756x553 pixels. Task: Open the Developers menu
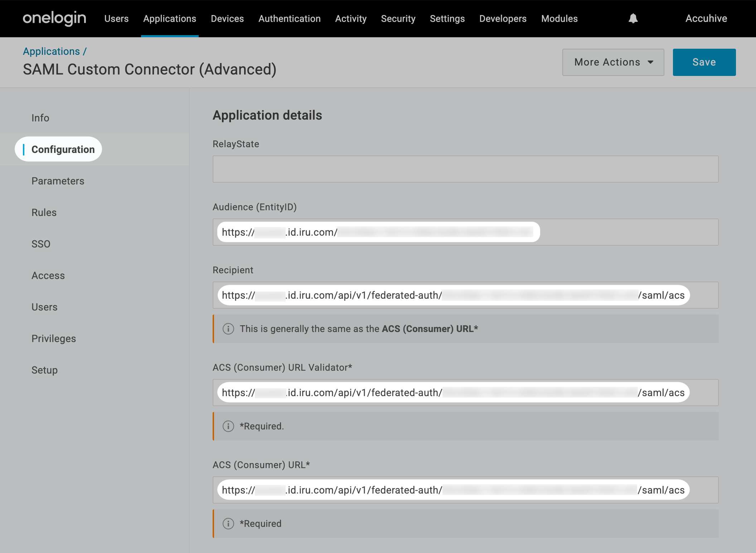pos(503,19)
